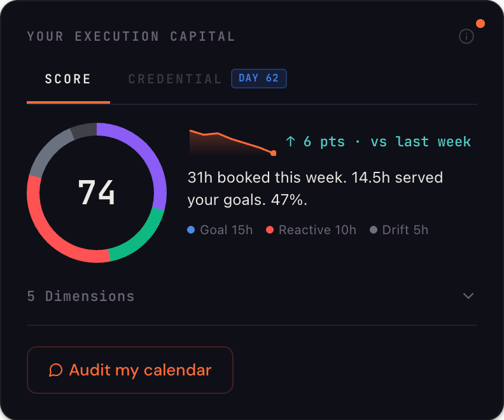
Task: Click the blue Goal legend dot
Action: tap(192, 230)
